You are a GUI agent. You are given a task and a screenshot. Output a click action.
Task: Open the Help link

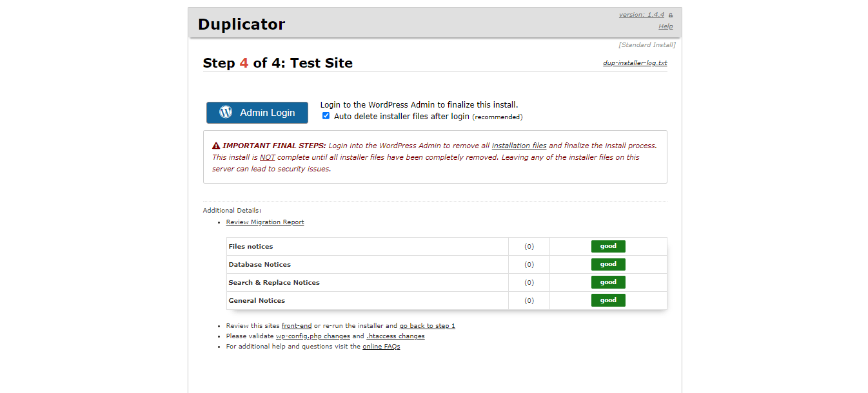click(666, 26)
